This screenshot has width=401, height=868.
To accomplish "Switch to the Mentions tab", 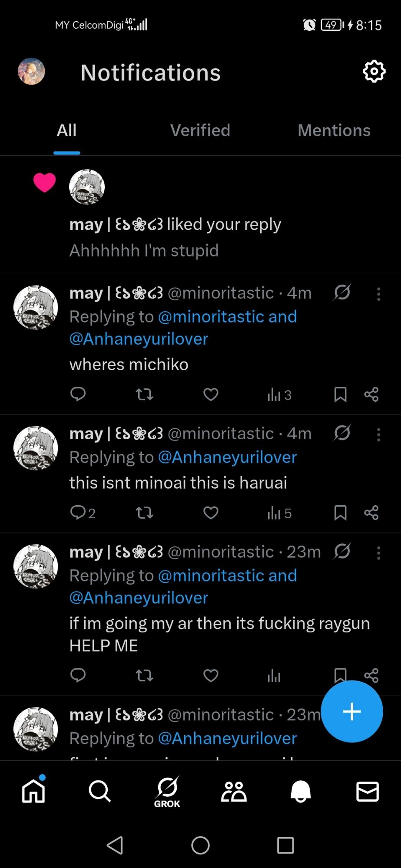I will click(x=334, y=131).
